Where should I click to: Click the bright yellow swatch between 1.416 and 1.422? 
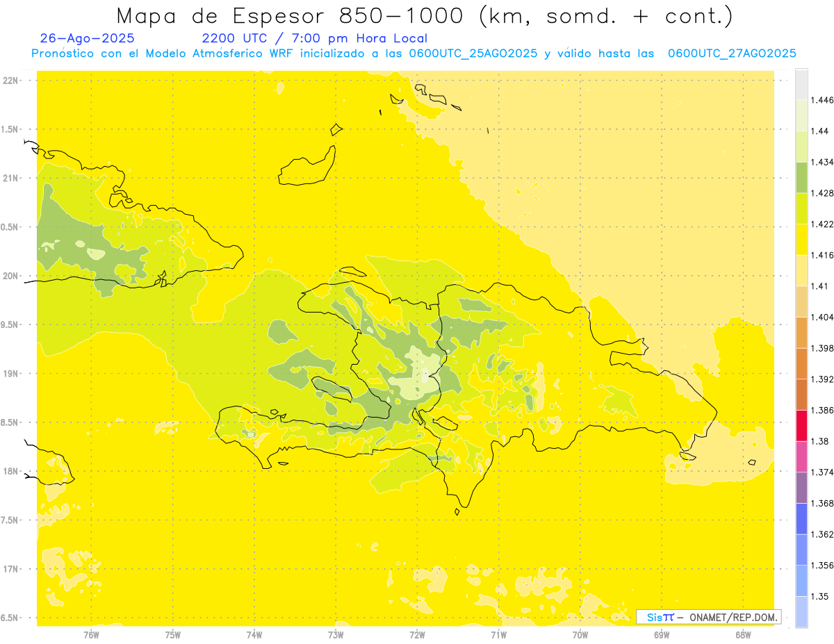pos(801,239)
